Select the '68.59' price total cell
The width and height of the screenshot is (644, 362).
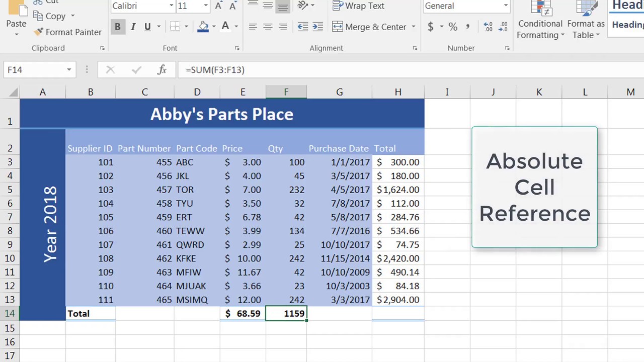(243, 314)
